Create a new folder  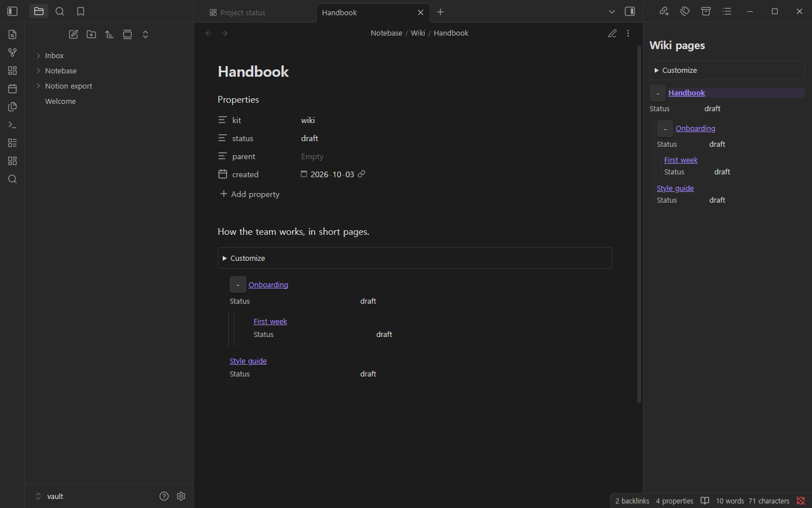click(91, 34)
